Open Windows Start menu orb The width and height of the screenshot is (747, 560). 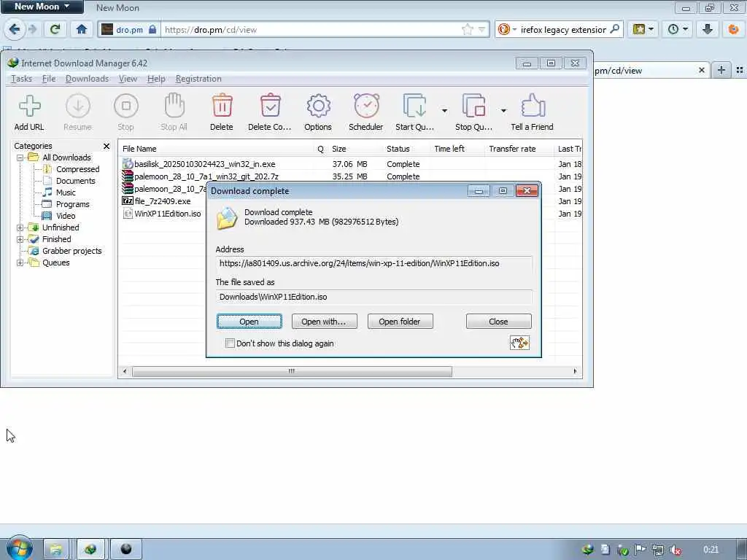tap(19, 548)
